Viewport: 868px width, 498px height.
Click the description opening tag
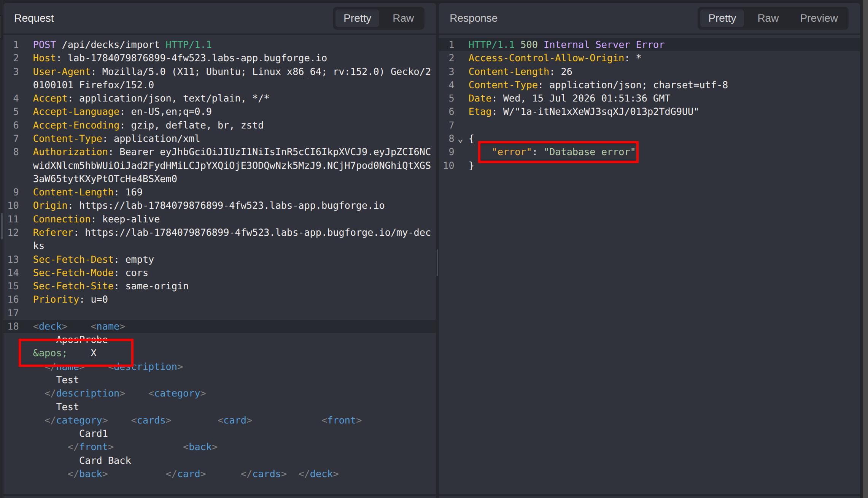[146, 366]
